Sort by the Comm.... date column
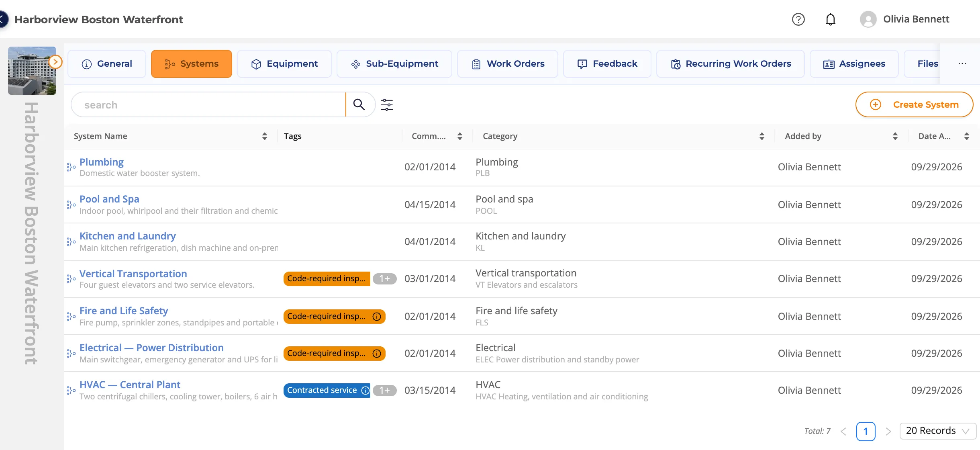980x450 pixels. [x=460, y=136]
